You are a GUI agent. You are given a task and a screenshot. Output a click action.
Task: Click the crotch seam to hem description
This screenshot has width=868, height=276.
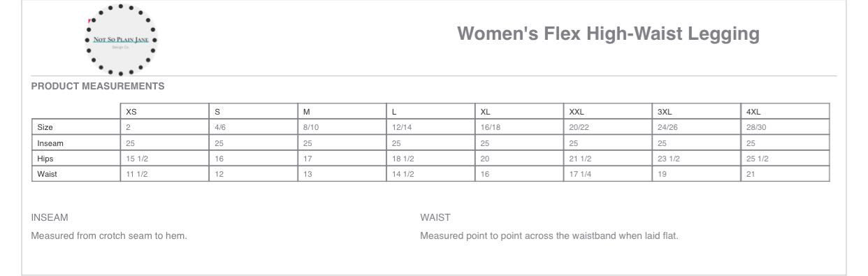click(x=109, y=235)
